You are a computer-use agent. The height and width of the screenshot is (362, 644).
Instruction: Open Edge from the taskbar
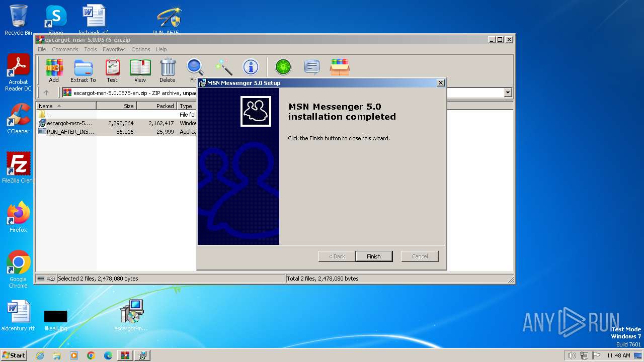(108, 355)
